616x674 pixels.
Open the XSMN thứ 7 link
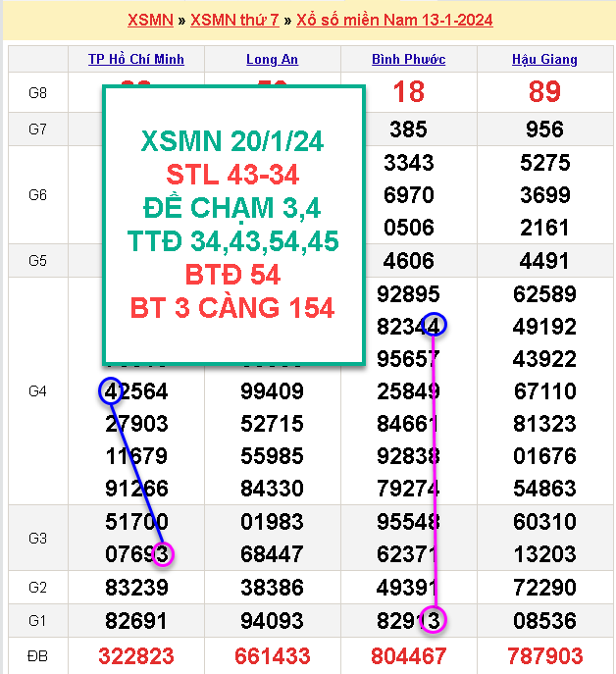click(x=234, y=21)
